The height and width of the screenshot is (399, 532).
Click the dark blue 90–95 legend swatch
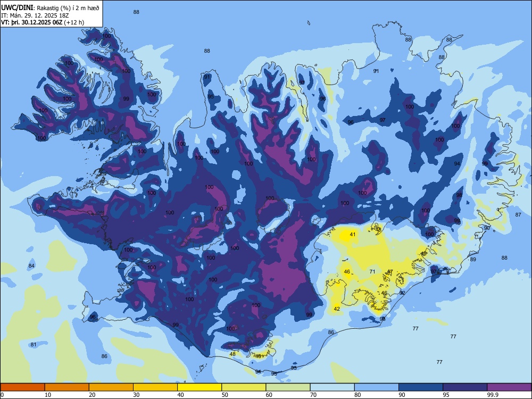pos(421,387)
